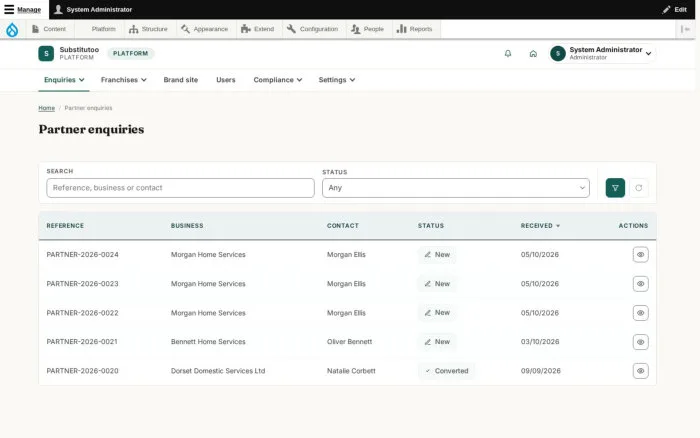This screenshot has height=438, width=700.
Task: Click contact Natalie Corbett
Action: click(351, 371)
